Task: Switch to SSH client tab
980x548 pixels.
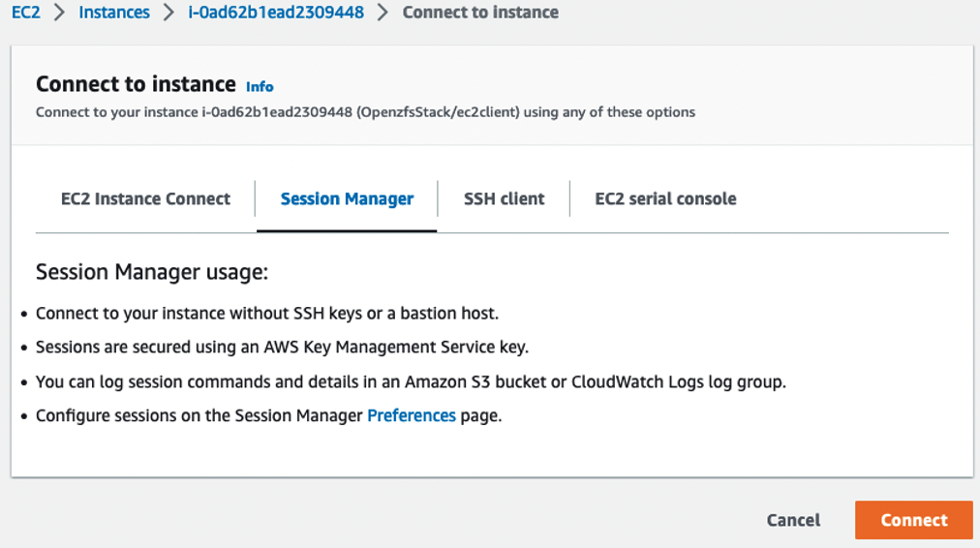Action: tap(504, 198)
